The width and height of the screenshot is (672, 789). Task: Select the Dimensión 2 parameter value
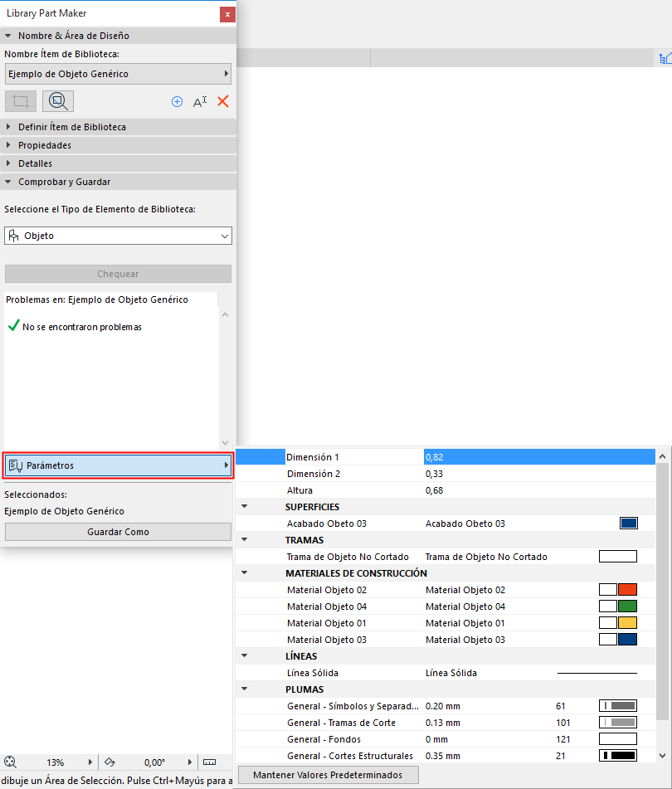point(498,473)
